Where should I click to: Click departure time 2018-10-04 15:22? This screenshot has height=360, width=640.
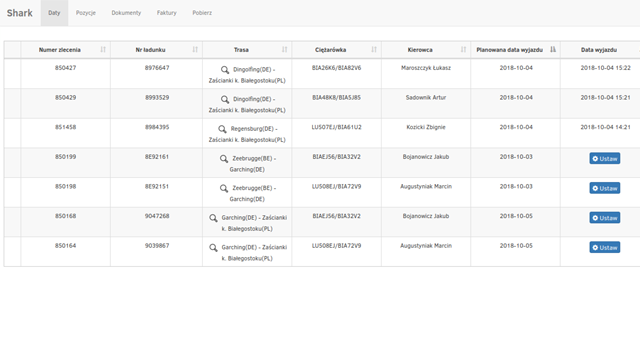click(605, 68)
